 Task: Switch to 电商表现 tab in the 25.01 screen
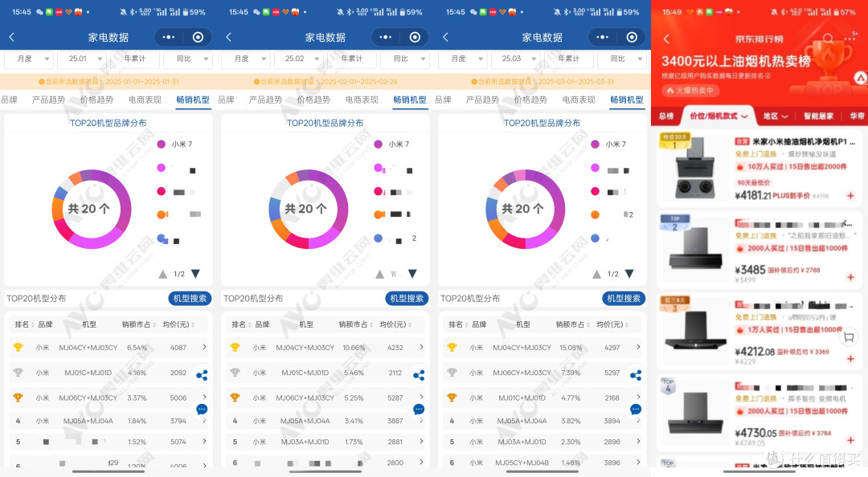coord(145,100)
